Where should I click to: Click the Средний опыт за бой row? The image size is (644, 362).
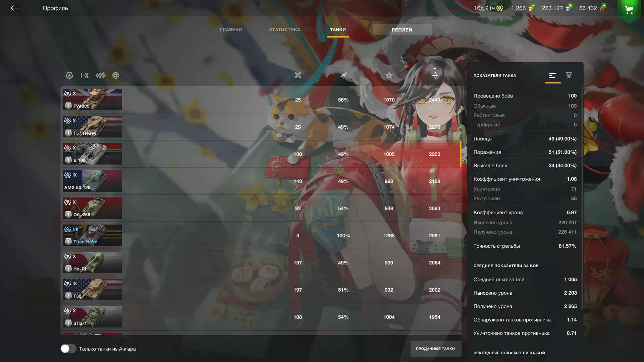click(525, 280)
